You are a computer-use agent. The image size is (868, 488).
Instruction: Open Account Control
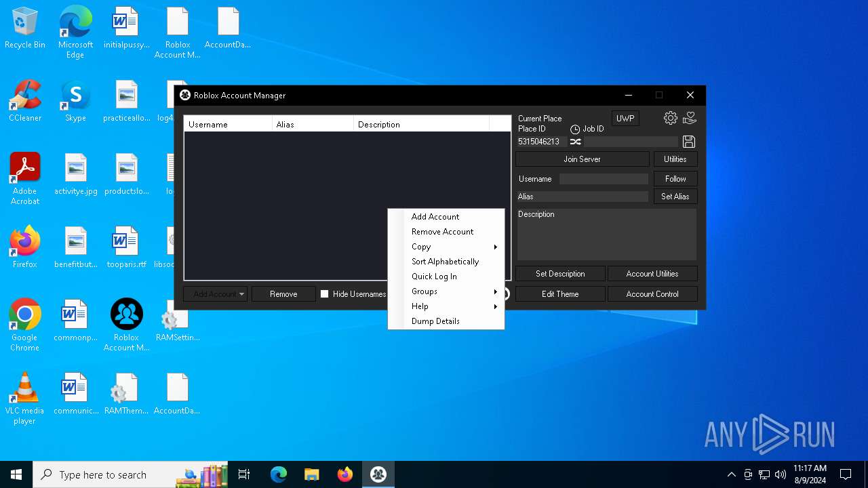[652, 294]
